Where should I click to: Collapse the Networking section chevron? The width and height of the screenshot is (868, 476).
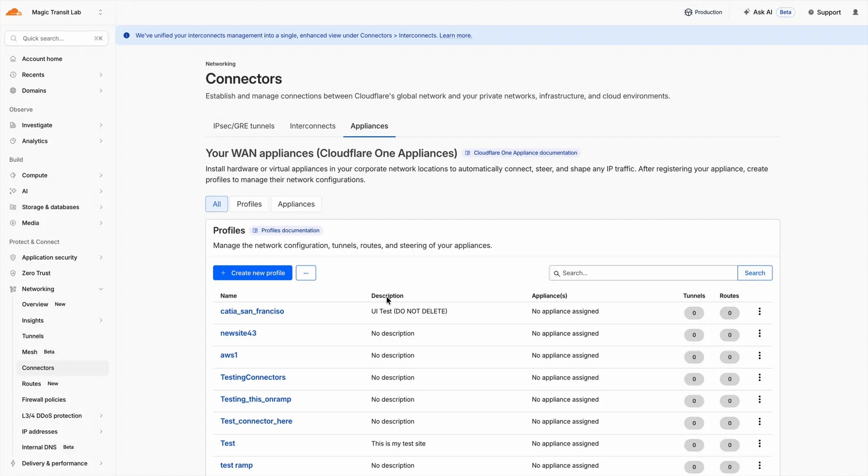point(101,289)
